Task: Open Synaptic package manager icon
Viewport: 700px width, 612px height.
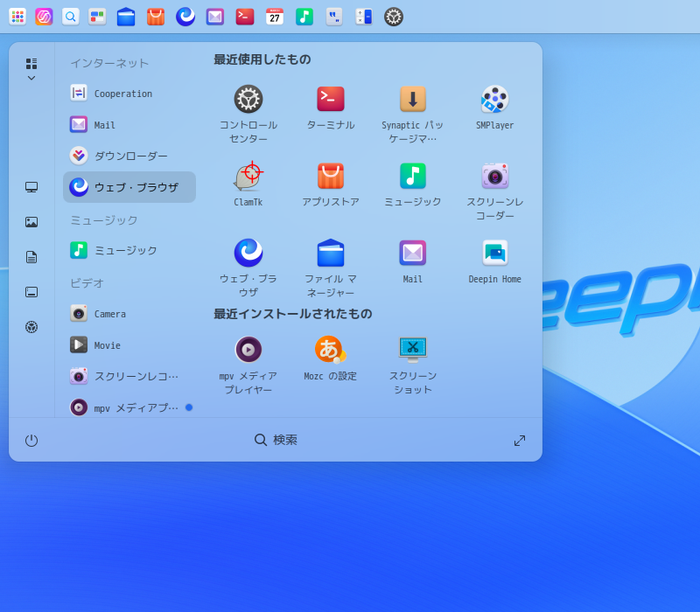Action: 413,99
